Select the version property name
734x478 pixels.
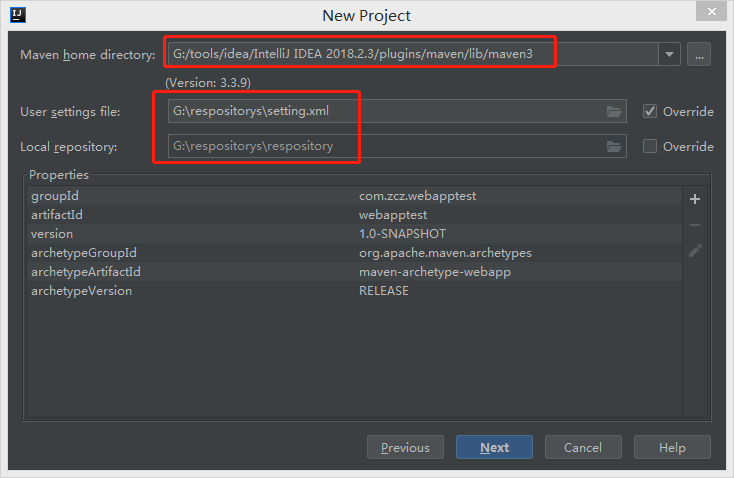click(x=52, y=234)
